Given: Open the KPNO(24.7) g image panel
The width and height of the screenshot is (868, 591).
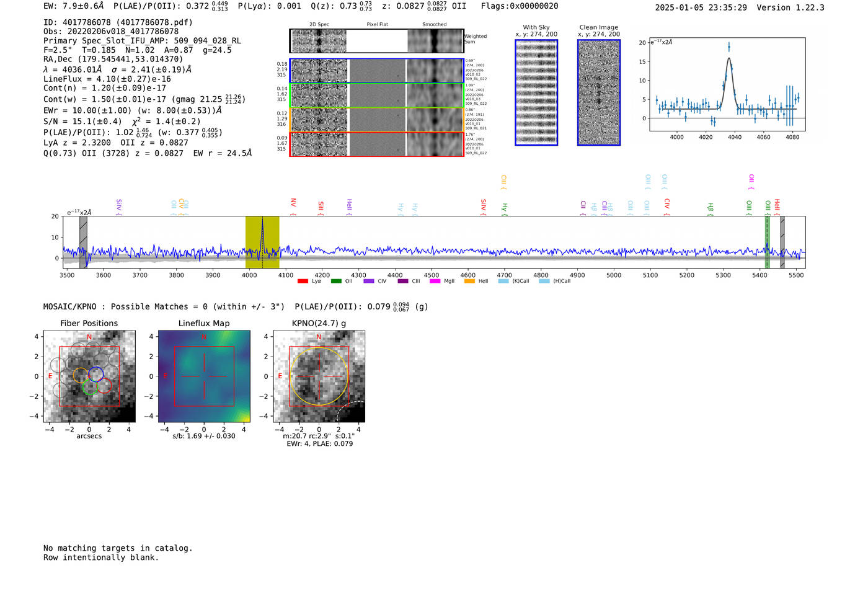Looking at the screenshot, I should pyautogui.click(x=319, y=376).
